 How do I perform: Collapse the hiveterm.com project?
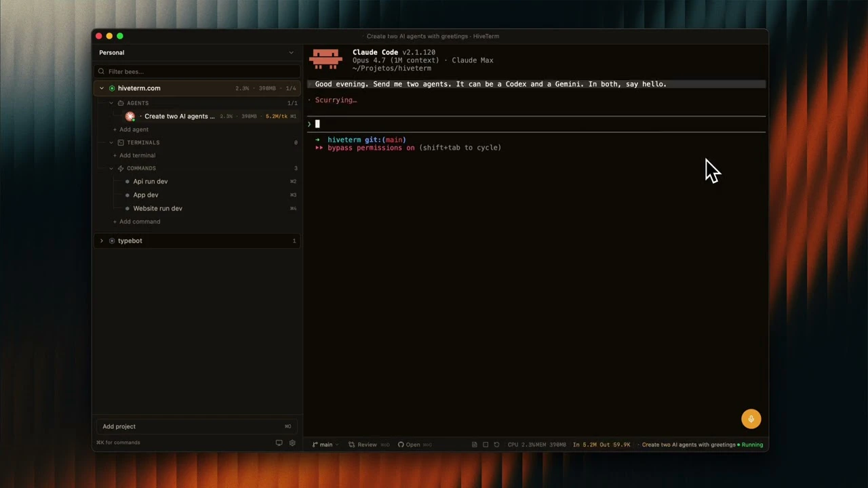(102, 88)
